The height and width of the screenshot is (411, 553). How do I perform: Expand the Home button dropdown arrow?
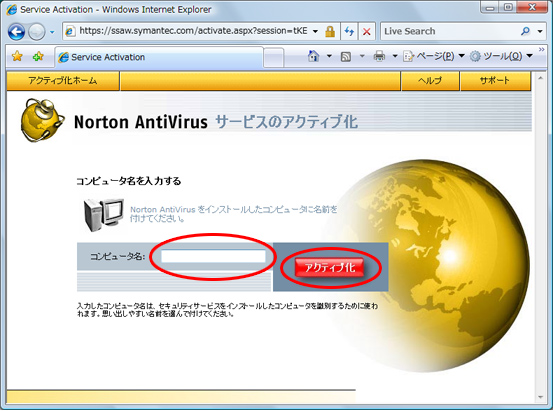[329, 56]
